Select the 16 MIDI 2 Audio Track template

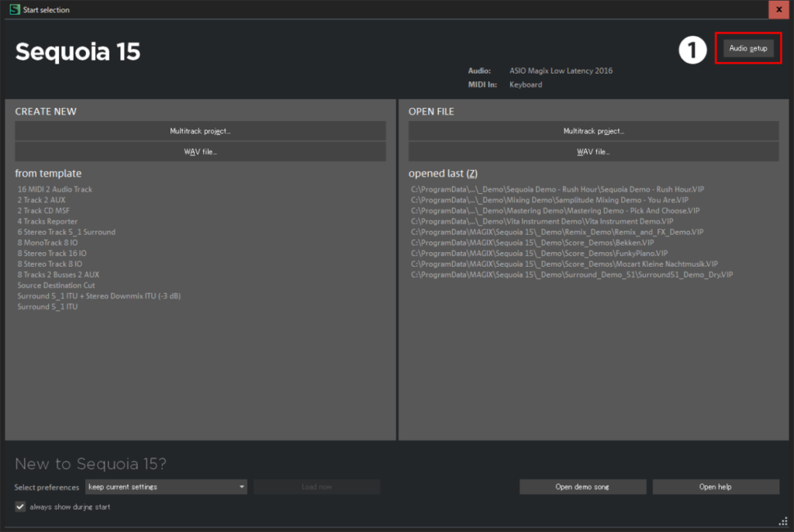(x=54, y=189)
